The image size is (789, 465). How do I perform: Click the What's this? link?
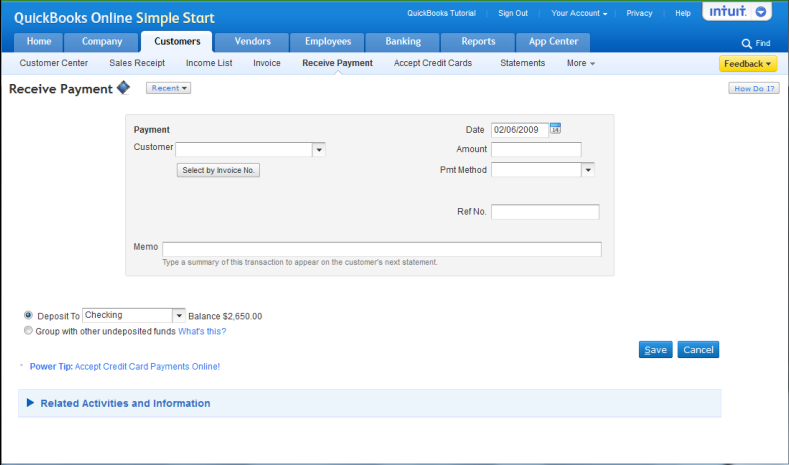(202, 331)
